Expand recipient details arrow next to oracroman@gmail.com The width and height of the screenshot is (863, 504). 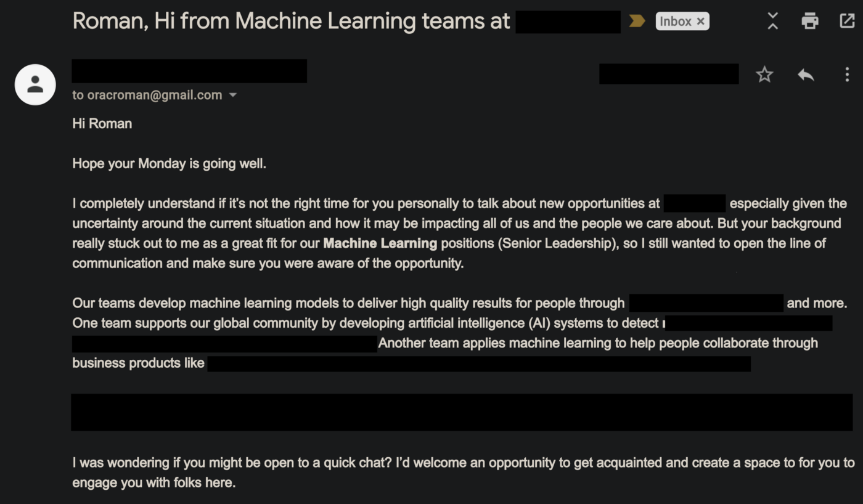click(233, 96)
